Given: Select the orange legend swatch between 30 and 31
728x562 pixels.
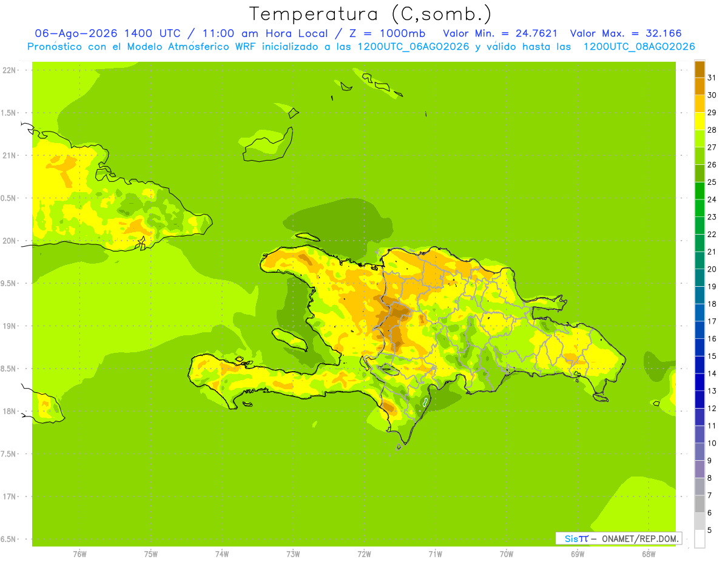Looking at the screenshot, I should [699, 86].
